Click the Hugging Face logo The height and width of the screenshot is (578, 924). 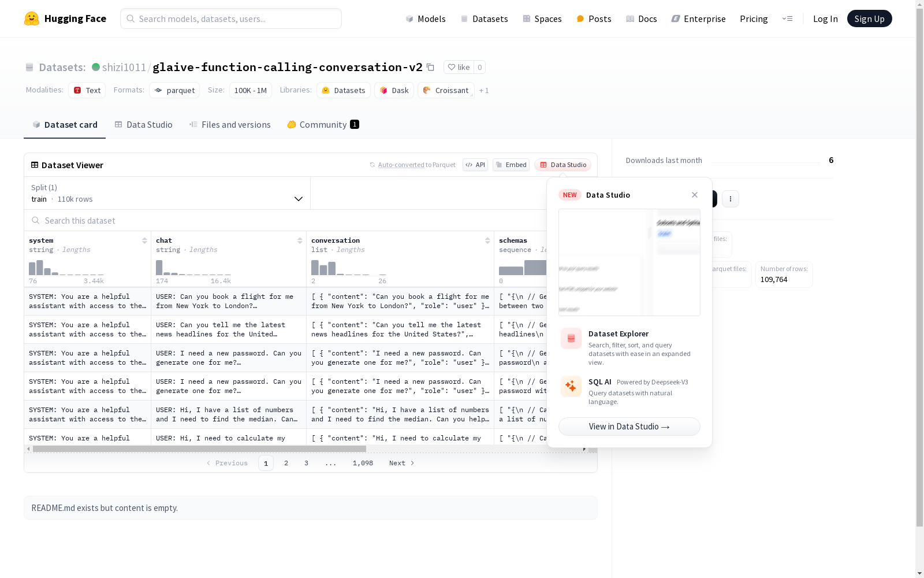[65, 18]
